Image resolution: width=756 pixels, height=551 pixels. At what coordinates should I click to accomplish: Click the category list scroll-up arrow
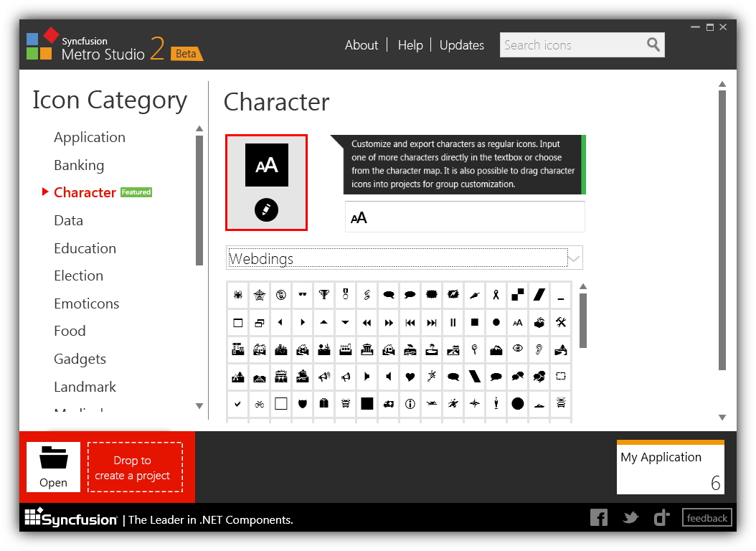pos(199,128)
